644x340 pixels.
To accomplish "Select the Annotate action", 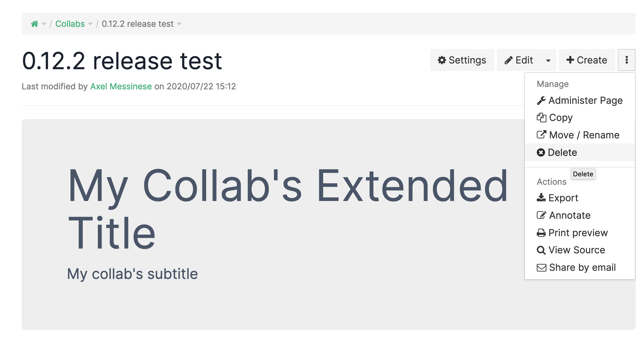I will tap(564, 215).
